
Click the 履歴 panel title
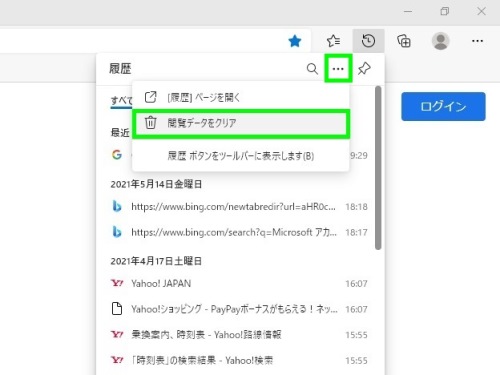point(120,69)
